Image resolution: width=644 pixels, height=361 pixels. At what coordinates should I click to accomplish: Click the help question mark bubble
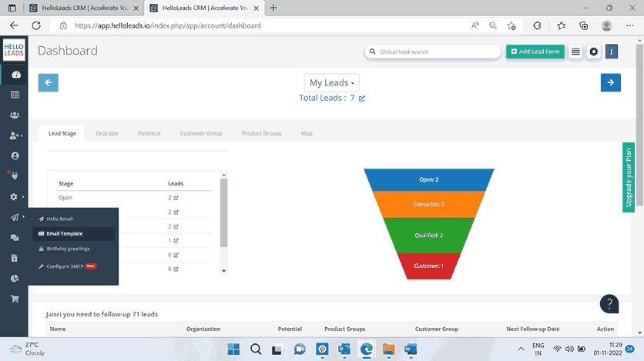pyautogui.click(x=609, y=304)
